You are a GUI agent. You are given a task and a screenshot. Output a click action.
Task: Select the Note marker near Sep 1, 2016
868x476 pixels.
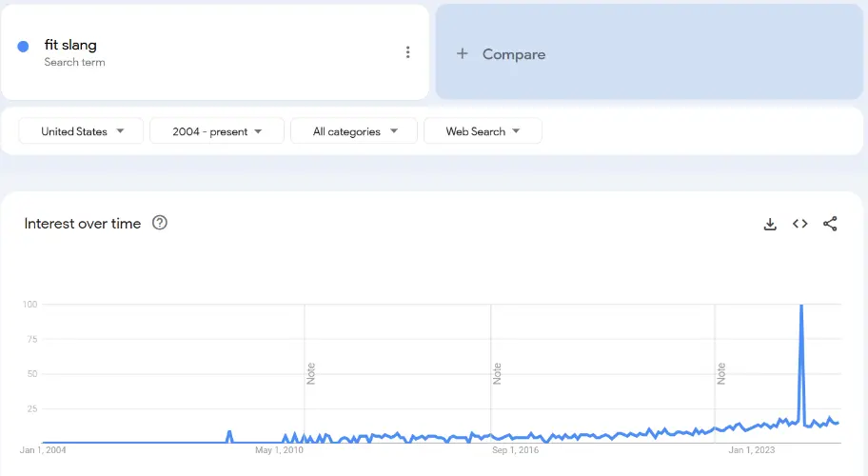point(497,373)
